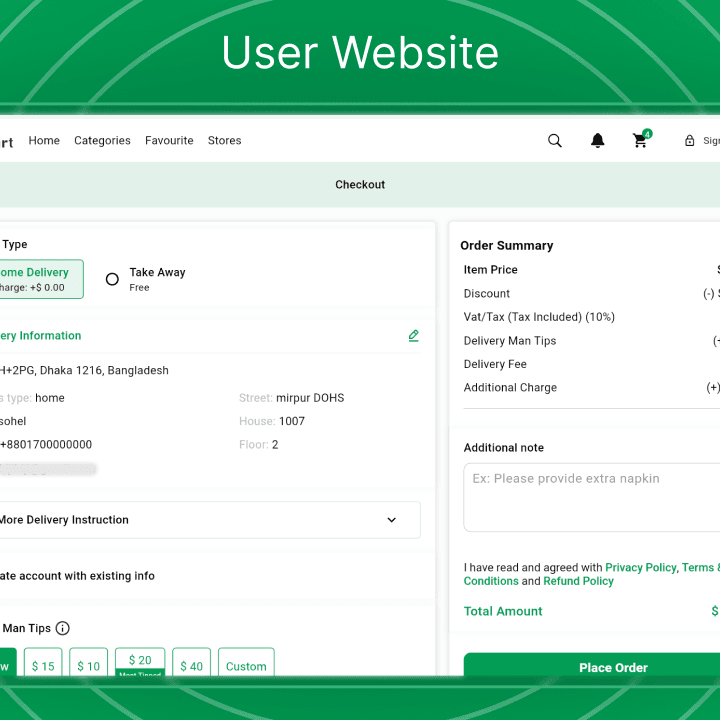The width and height of the screenshot is (720, 720).
Task: Open the Privacy Policy link
Action: pos(640,567)
